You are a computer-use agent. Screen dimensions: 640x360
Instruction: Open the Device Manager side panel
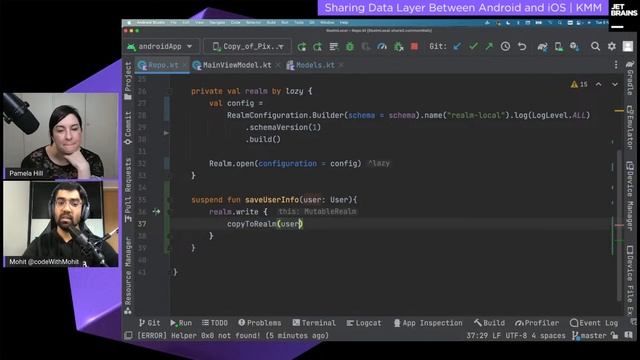(630, 196)
